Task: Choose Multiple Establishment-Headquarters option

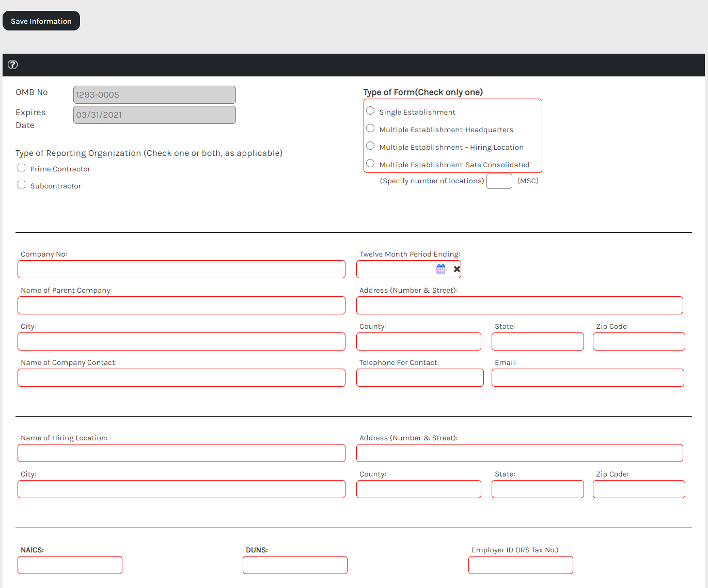Action: pos(370,129)
